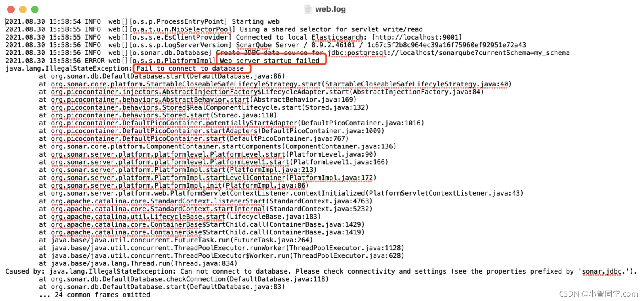This screenshot has width=644, height=301.
Task: Click the boxed 'Fail to connect to database' message
Action: [190, 69]
